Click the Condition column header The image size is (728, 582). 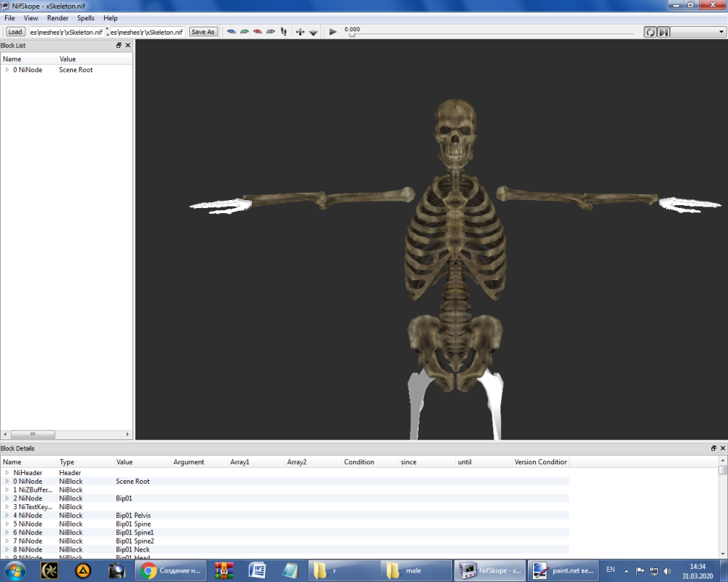370,462
